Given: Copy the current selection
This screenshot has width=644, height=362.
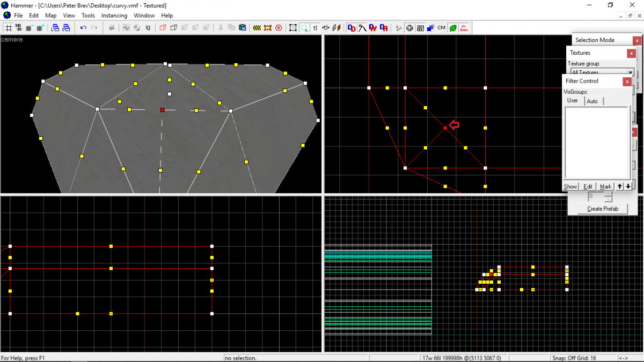Looking at the screenshot, I should 231,27.
